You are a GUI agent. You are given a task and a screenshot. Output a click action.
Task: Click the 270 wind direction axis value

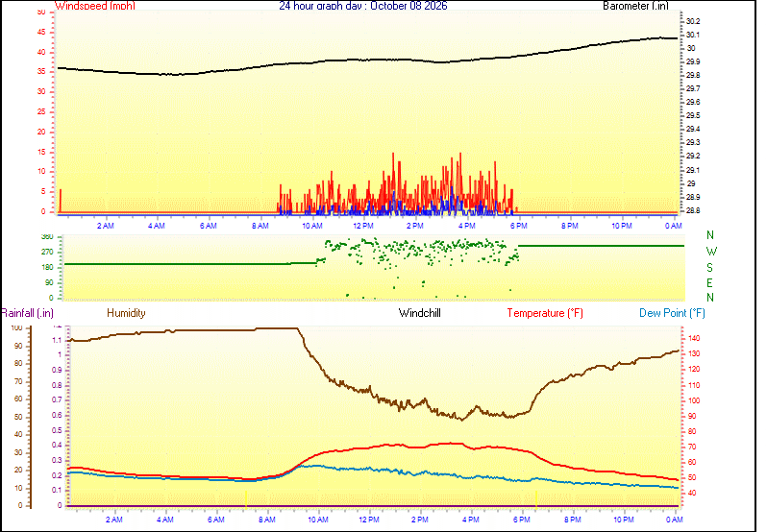tap(47, 253)
